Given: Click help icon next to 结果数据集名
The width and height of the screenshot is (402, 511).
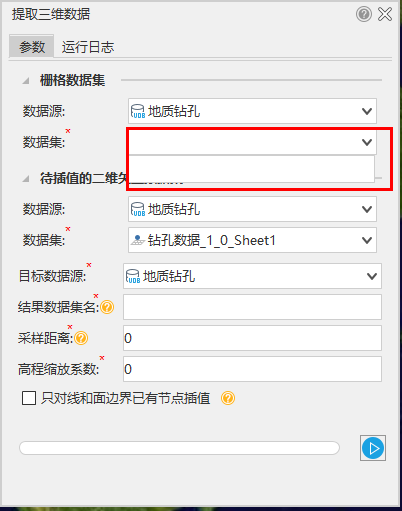Looking at the screenshot, I should pos(107,307).
